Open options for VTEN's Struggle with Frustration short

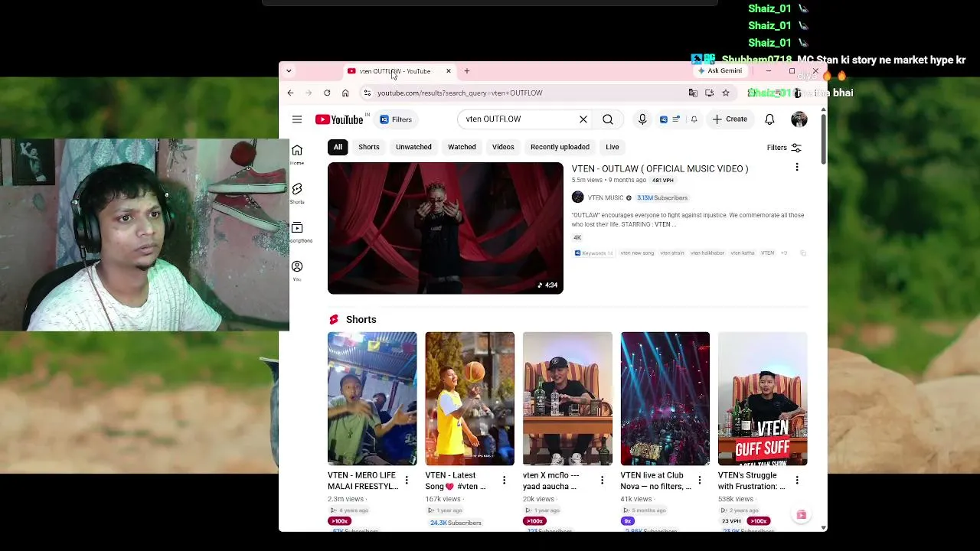pos(797,481)
